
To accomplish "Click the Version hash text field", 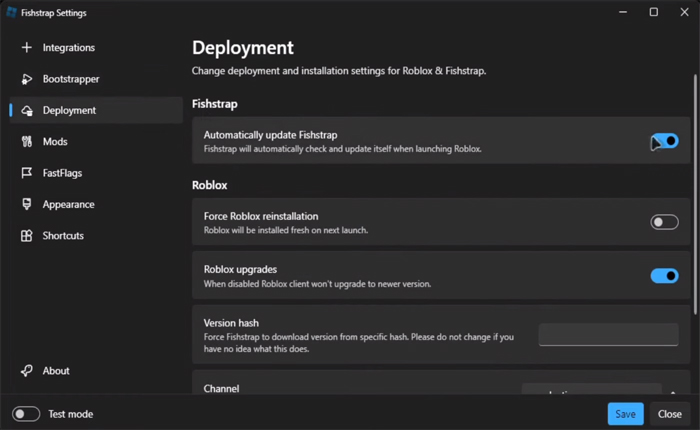I will click(608, 335).
